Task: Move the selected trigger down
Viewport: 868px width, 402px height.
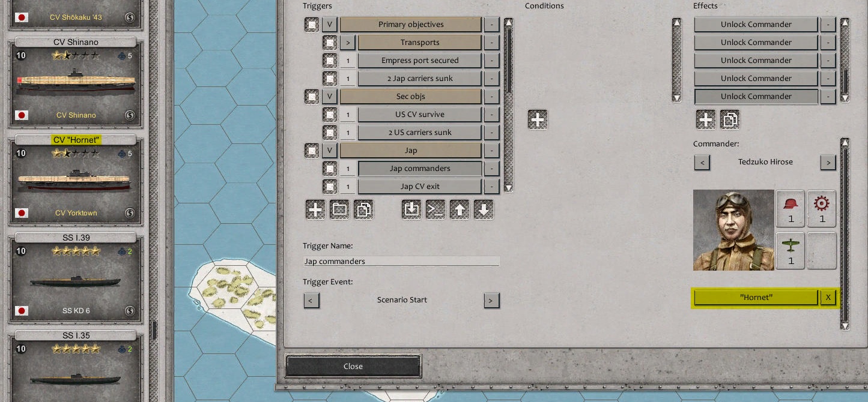Action: coord(484,209)
